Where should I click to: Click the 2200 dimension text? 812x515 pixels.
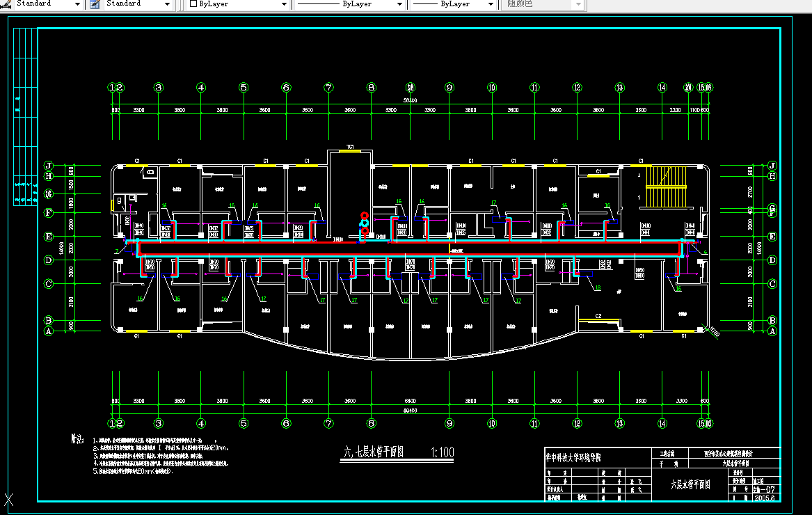pyautogui.click(x=675, y=111)
